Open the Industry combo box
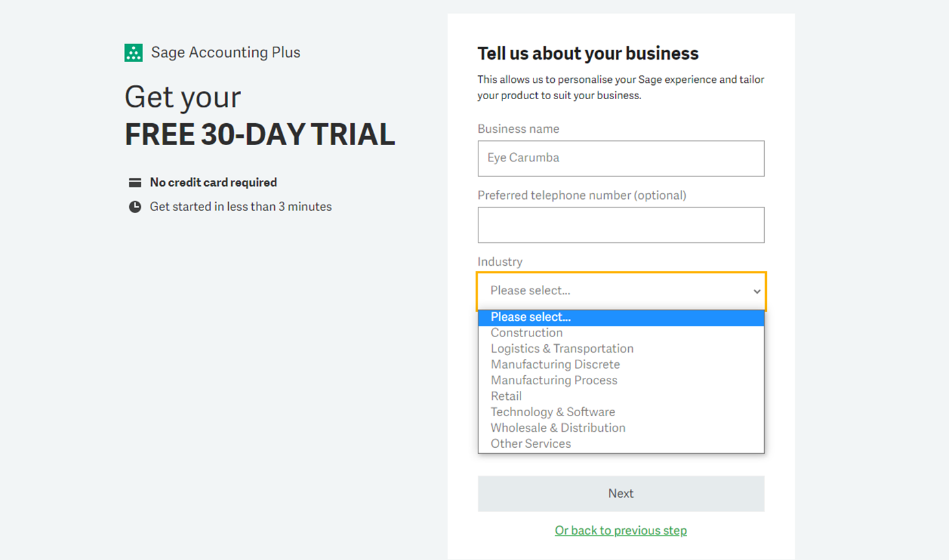 [x=620, y=291]
